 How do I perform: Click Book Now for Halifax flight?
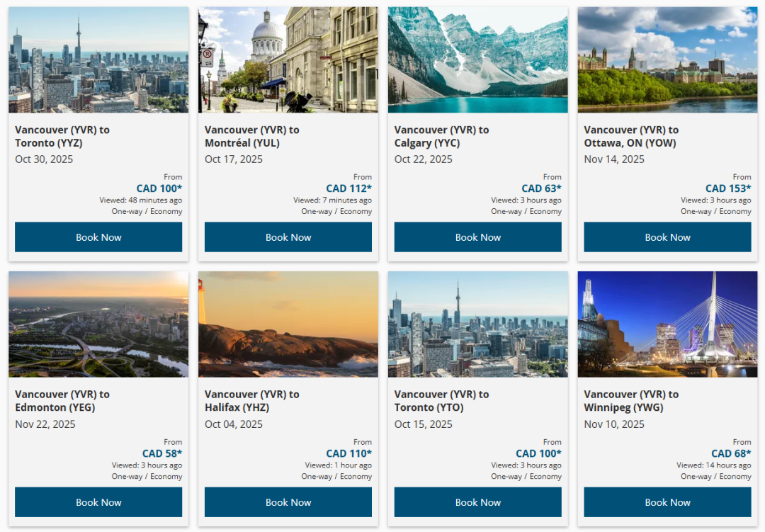(x=288, y=502)
